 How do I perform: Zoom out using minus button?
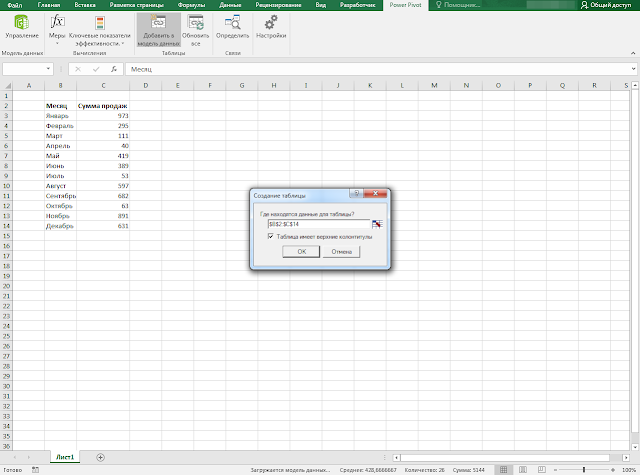coord(555,470)
